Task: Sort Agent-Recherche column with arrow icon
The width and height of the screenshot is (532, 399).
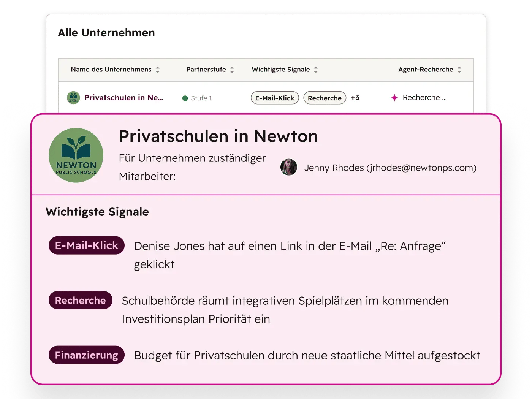Action: click(x=459, y=70)
